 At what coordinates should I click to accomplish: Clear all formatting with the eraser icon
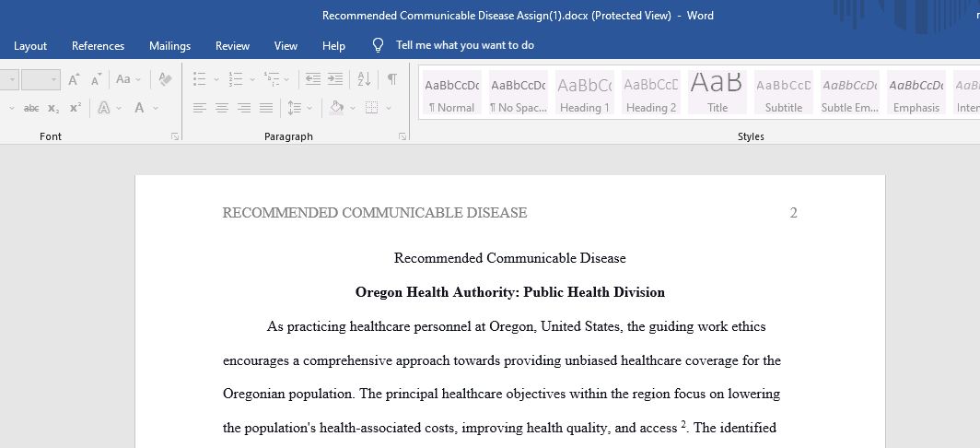click(x=165, y=79)
